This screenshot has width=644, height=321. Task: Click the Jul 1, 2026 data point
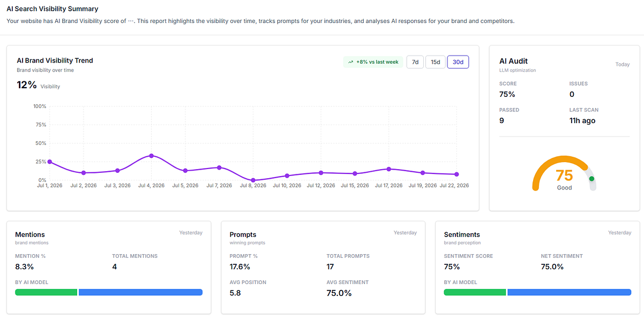(x=50, y=162)
